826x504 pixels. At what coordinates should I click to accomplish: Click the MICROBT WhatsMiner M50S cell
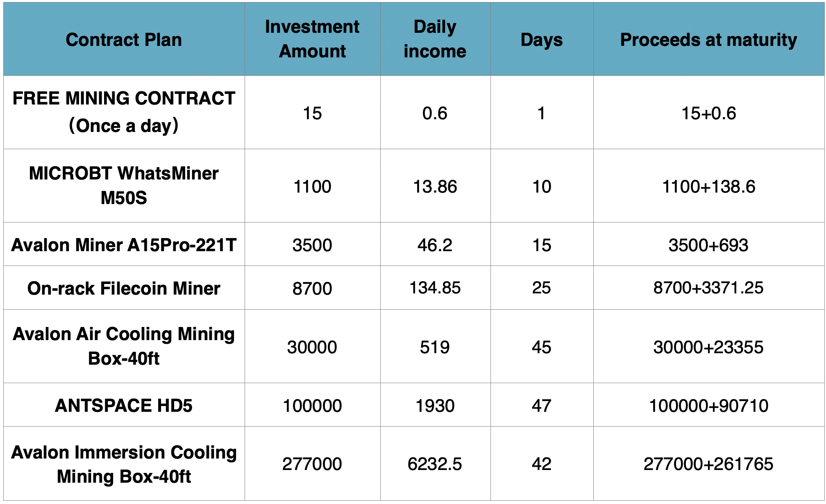pyautogui.click(x=124, y=186)
